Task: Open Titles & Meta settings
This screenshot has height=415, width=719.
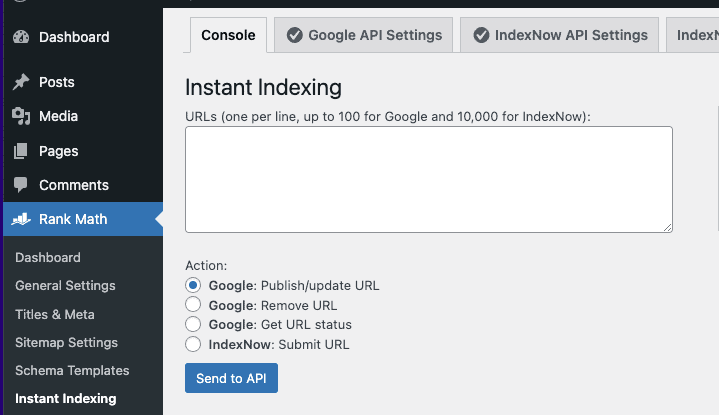Action: [55, 314]
